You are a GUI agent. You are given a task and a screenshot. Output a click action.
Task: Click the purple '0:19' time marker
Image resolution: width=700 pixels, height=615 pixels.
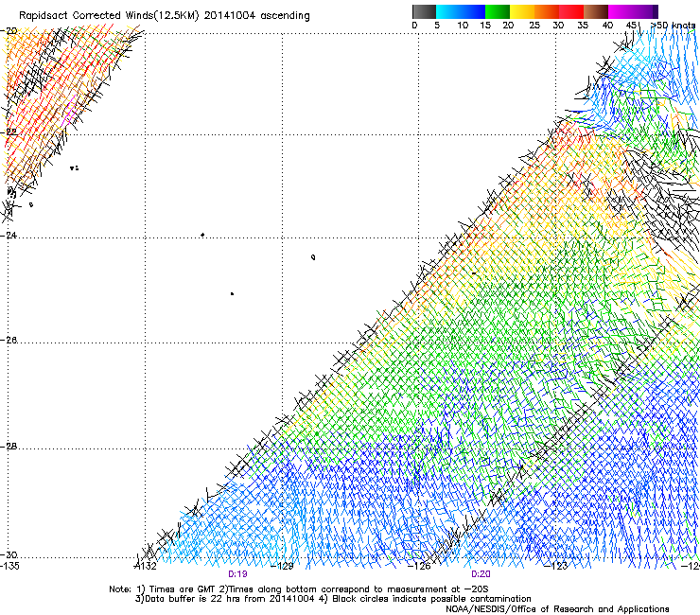[x=237, y=574]
